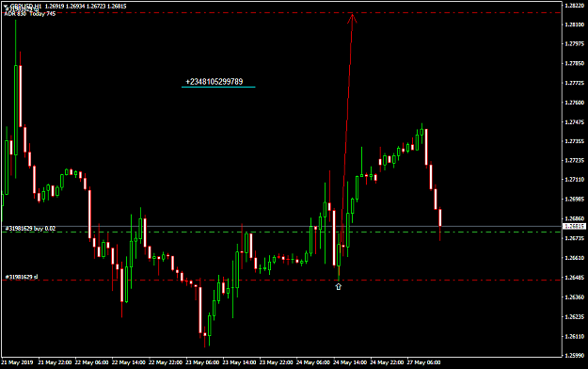Click price level 1.27235 on the axis
The image size is (588, 369).
pos(574,160)
